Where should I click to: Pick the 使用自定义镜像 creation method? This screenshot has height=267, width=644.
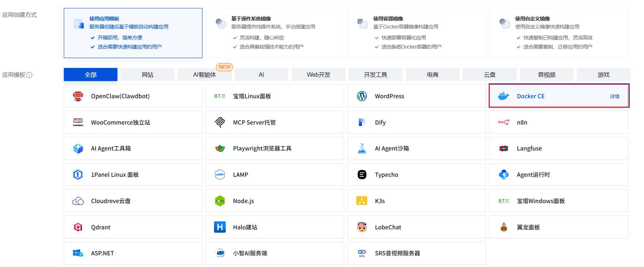pyautogui.click(x=559, y=33)
